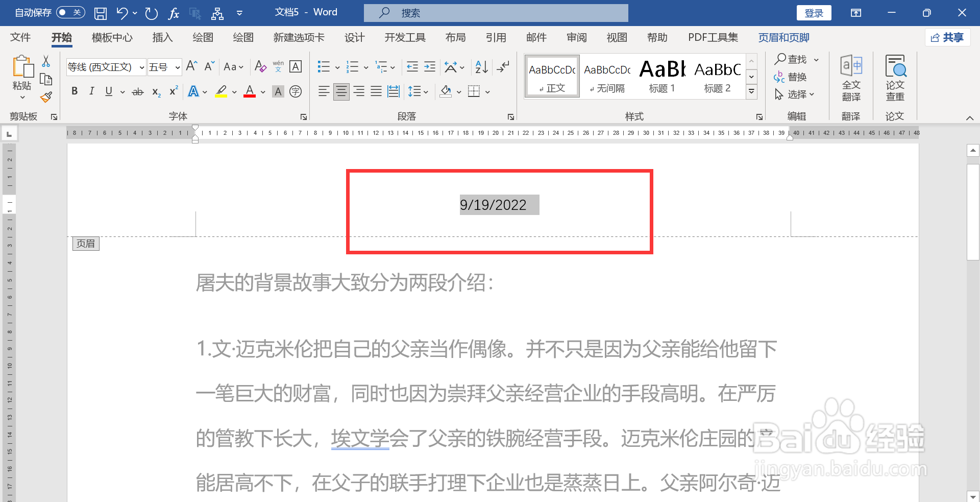980x502 pixels.
Task: Apply yellow text highlight color
Action: [x=221, y=91]
